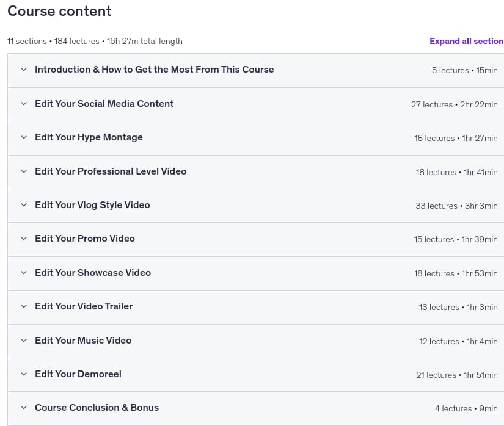
Task: Select the 'Course Conclusion & Bonus' section title
Action: pos(97,408)
